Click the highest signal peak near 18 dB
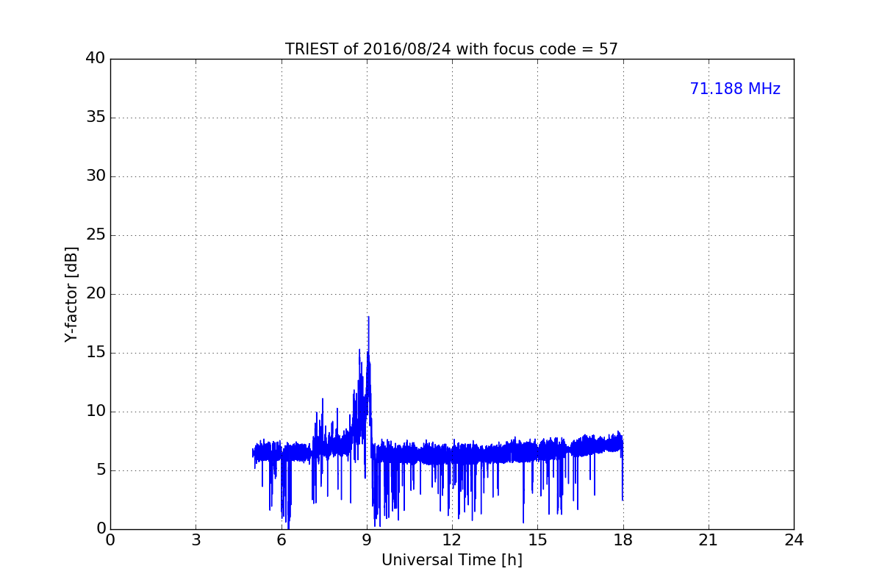The width and height of the screenshot is (882, 588). click(368, 318)
